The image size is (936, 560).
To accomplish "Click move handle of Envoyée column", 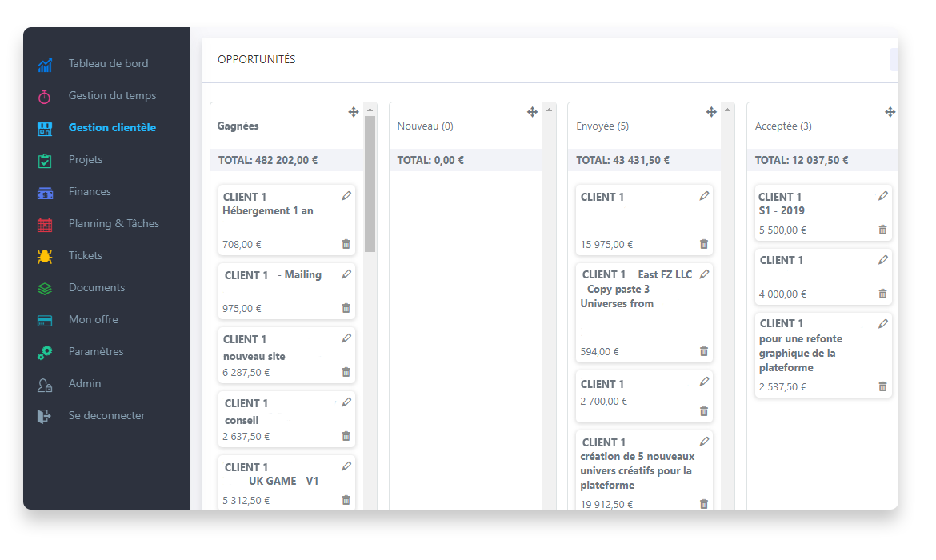I will (x=711, y=112).
